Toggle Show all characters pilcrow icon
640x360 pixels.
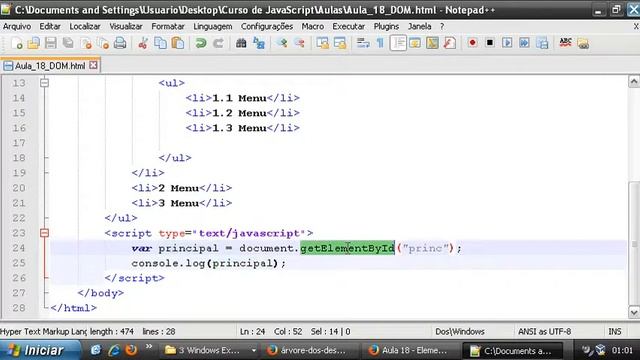[x=380, y=43]
